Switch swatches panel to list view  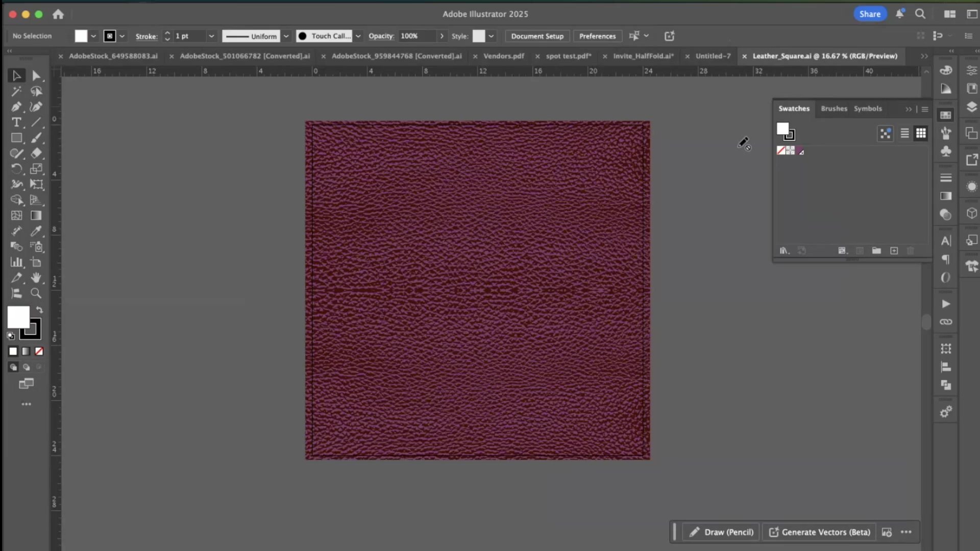[x=904, y=134]
